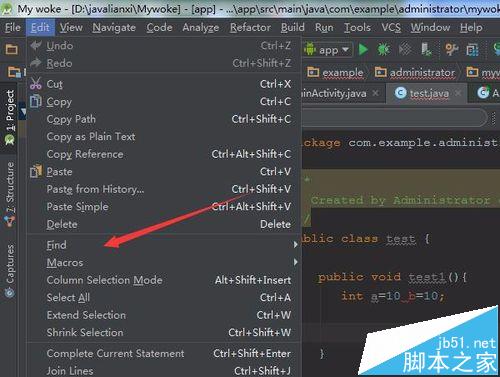The height and width of the screenshot is (377, 500).
Task: Click the AVD manager toolbar icon
Action: coord(473,50)
